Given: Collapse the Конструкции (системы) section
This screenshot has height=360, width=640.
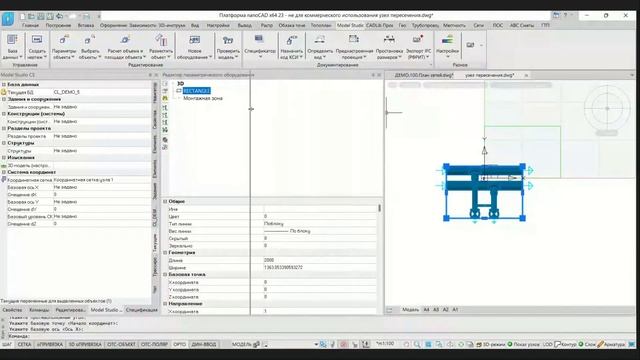Looking at the screenshot, I should pos(4,114).
